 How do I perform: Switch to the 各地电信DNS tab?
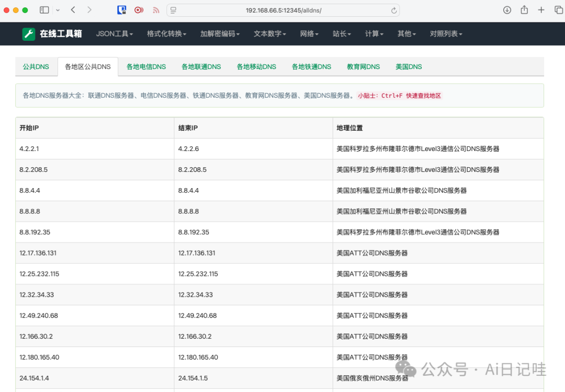pos(146,66)
